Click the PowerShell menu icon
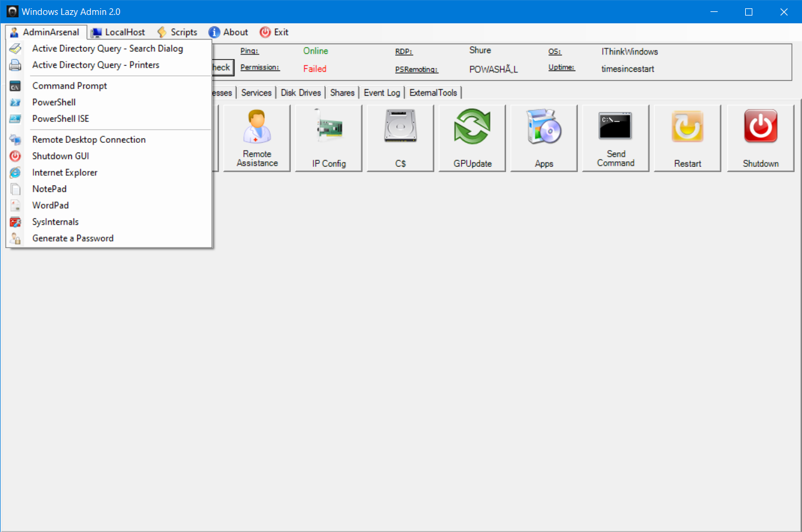This screenshot has width=802, height=532. (x=15, y=102)
